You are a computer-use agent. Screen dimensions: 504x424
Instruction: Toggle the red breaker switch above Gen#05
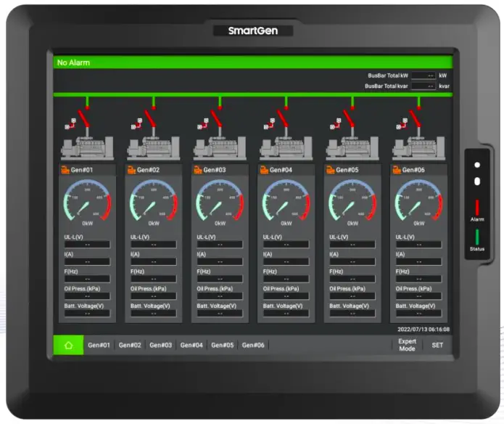(x=349, y=118)
